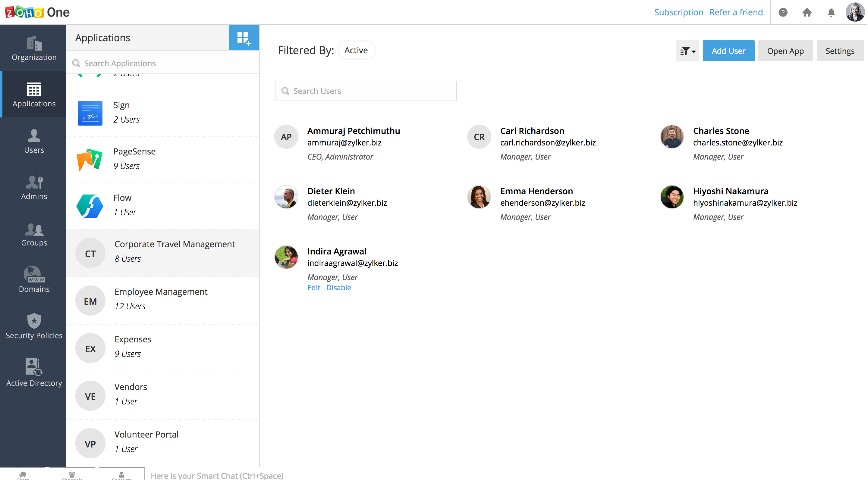Select the Organization sidebar section
This screenshot has width=868, height=480.
point(34,48)
